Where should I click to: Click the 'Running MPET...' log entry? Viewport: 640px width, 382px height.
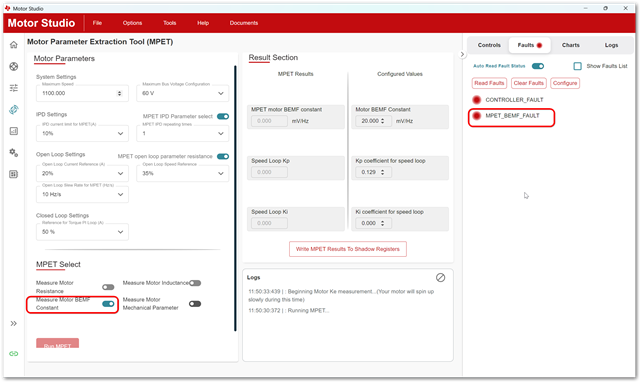[x=289, y=311]
